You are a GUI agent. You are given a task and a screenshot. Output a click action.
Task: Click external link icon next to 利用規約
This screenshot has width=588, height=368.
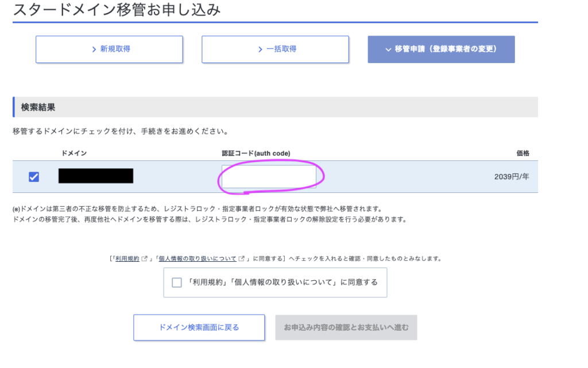(x=144, y=258)
